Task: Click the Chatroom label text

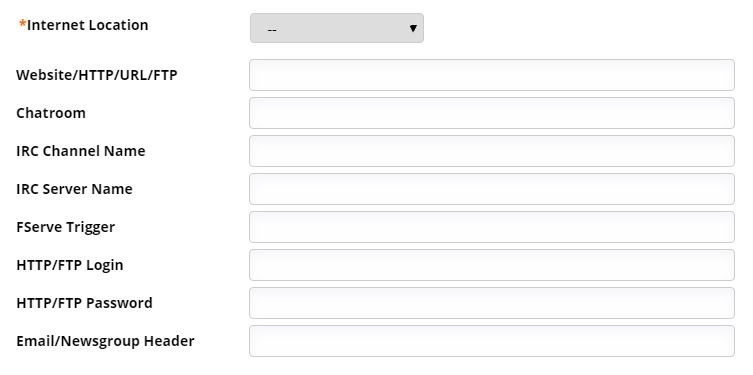Action: 51,113
